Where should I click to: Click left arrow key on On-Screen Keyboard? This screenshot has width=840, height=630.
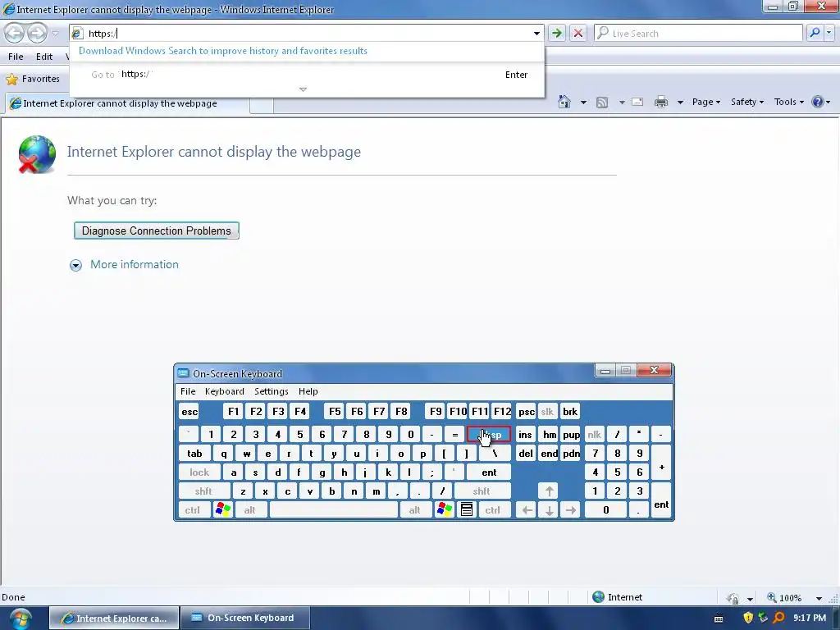527,510
